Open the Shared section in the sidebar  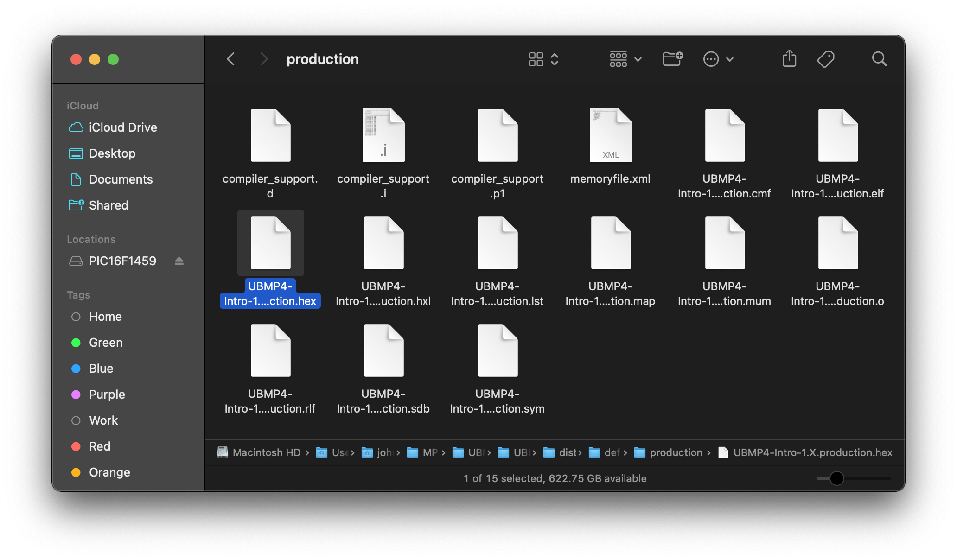108,205
